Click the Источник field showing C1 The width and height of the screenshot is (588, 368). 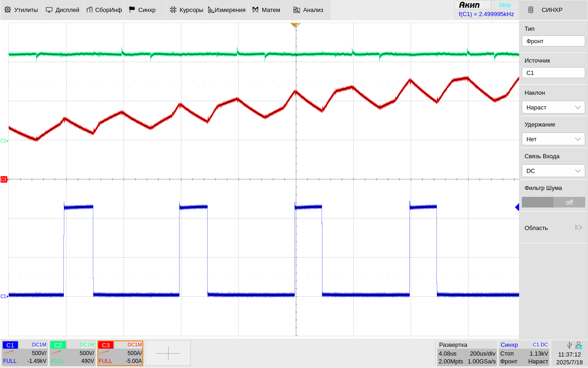click(x=553, y=73)
